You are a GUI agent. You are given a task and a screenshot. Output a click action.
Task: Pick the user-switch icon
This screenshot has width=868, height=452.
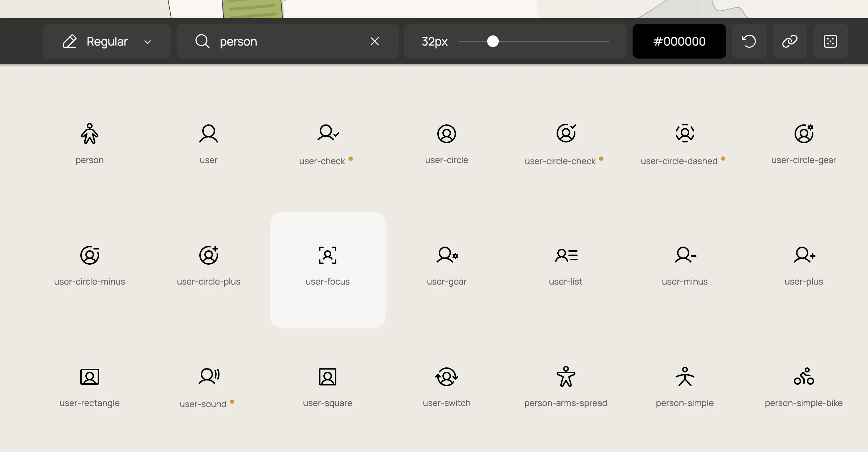click(x=447, y=377)
